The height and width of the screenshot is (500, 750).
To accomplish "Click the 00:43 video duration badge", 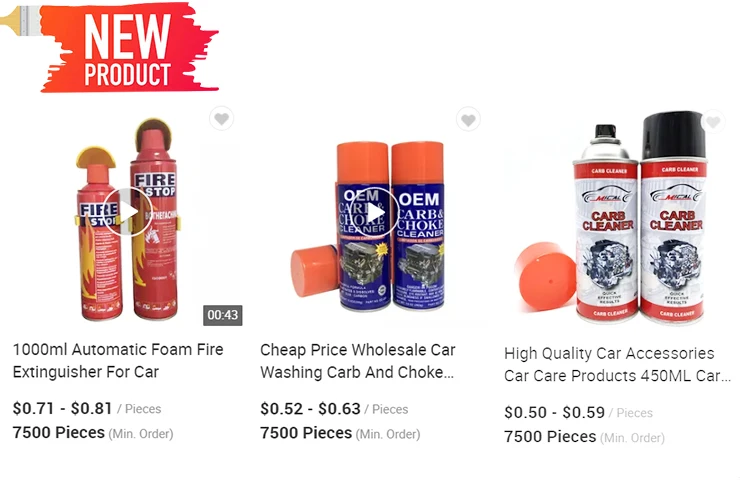I will pyautogui.click(x=223, y=315).
